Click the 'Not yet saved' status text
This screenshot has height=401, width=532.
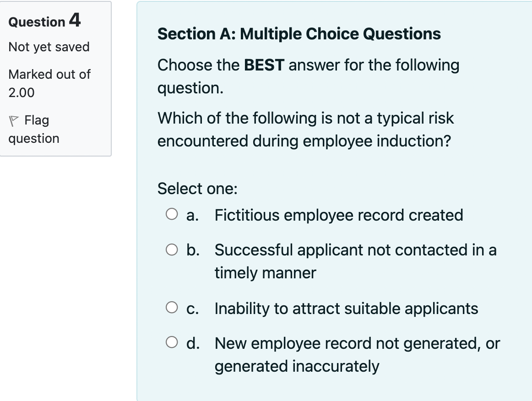49,47
